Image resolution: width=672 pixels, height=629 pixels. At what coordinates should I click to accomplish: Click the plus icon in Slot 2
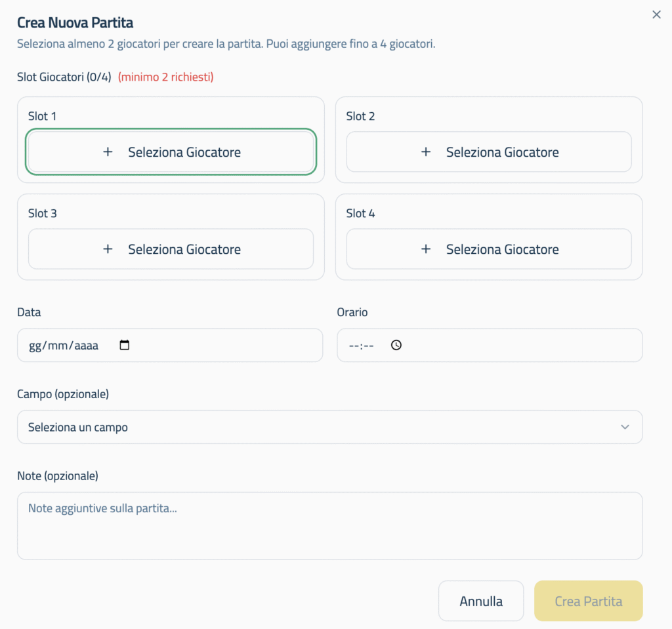(x=426, y=152)
